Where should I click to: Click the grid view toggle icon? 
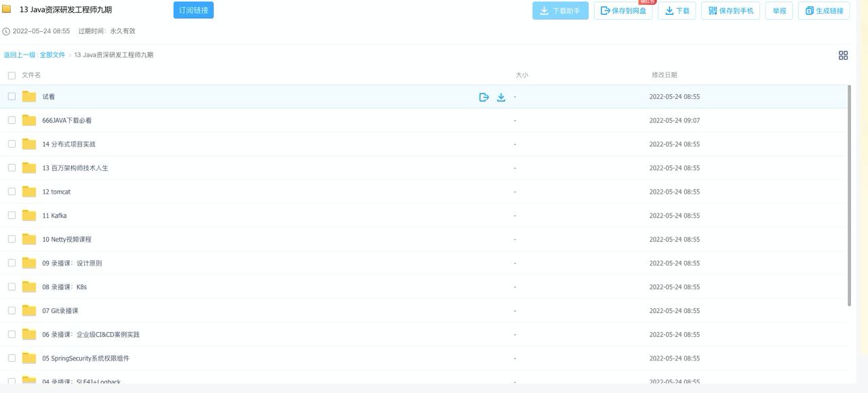point(843,56)
